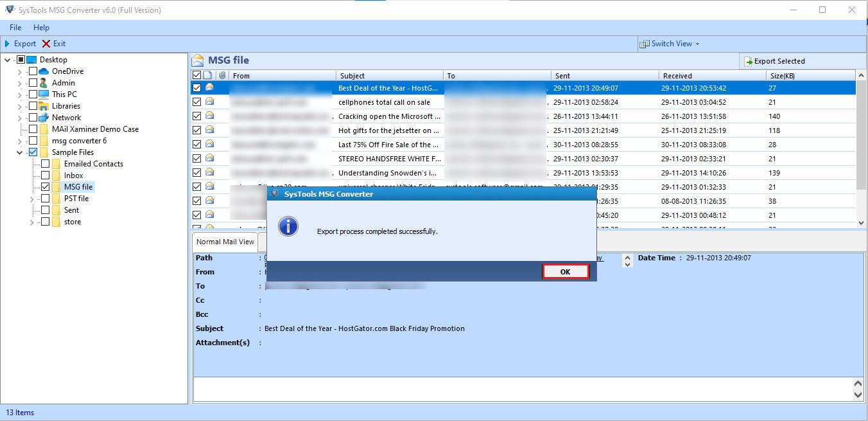Expand the Libraries tree node

pyautogui.click(x=20, y=106)
